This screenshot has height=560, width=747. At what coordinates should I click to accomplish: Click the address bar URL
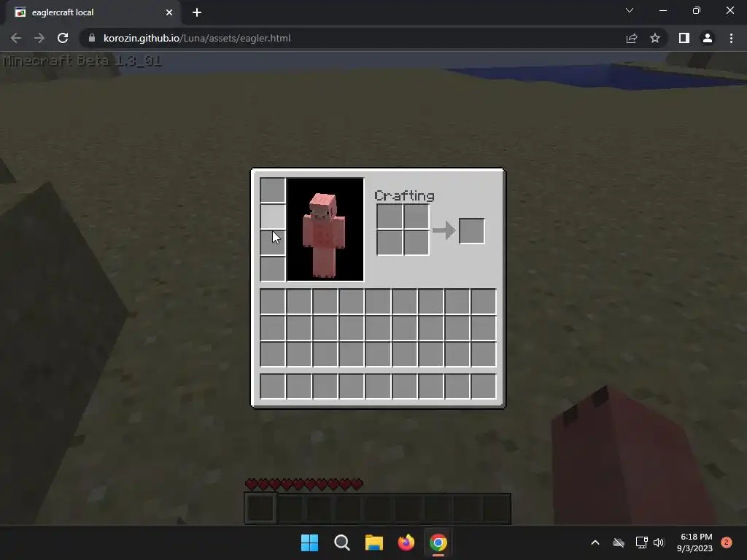pyautogui.click(x=197, y=38)
